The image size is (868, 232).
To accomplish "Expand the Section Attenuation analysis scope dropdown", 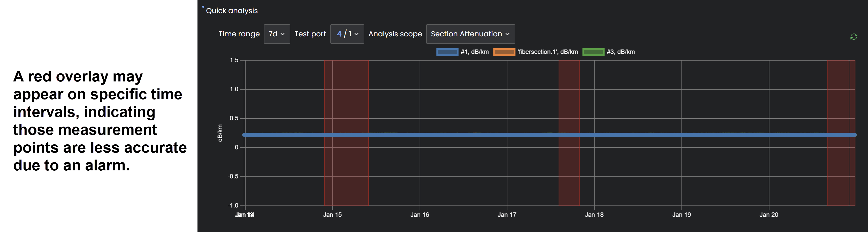I will (470, 34).
